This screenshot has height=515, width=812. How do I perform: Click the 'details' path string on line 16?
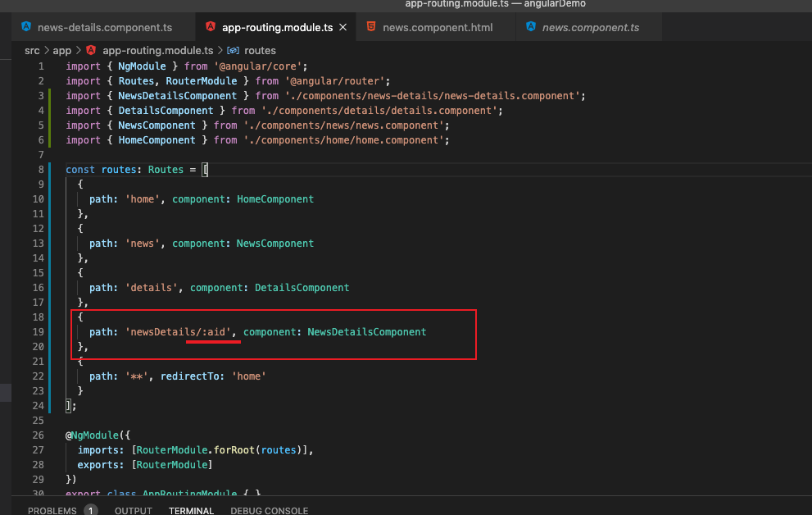pos(152,288)
